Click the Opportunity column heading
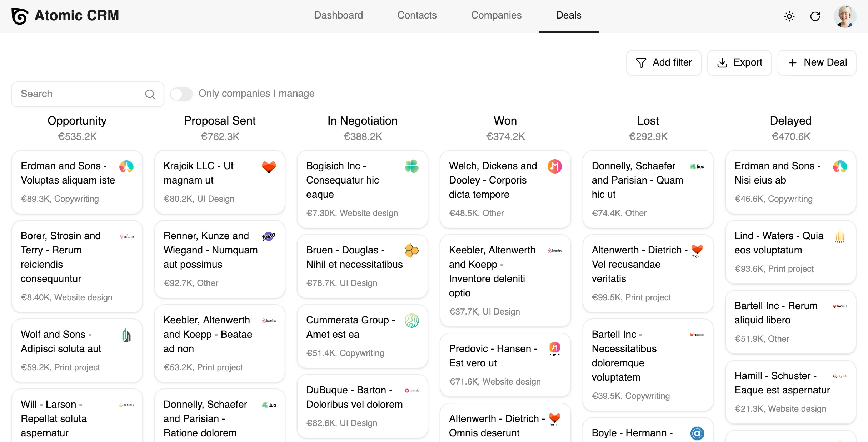 click(x=77, y=121)
